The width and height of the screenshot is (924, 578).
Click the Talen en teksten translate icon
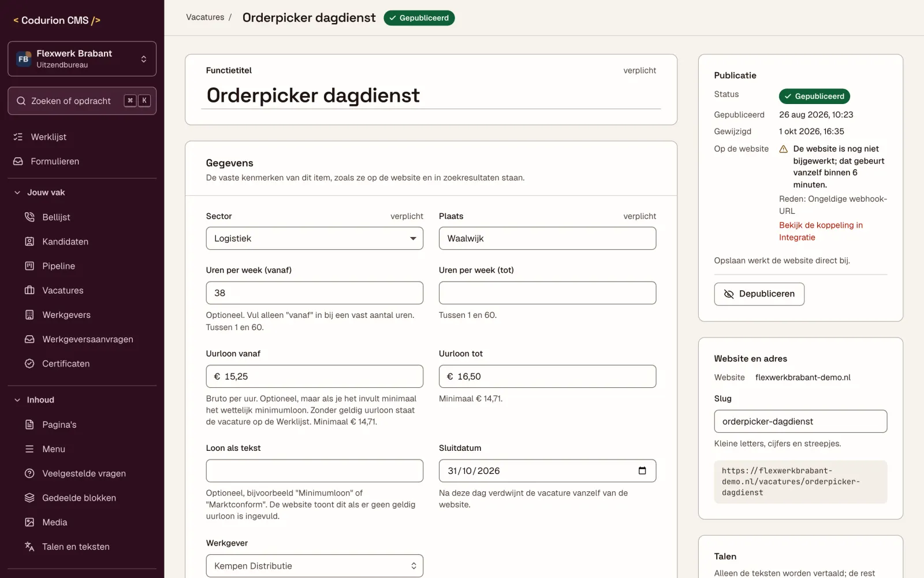pos(29,547)
